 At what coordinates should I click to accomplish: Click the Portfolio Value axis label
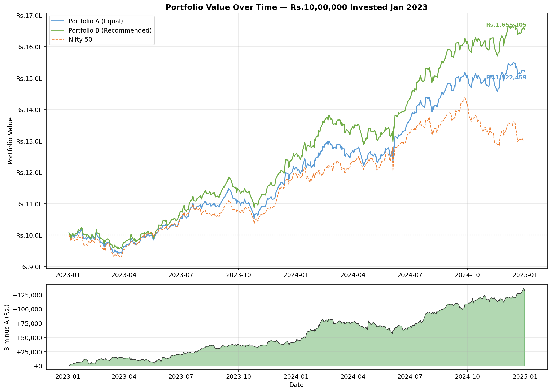10,141
